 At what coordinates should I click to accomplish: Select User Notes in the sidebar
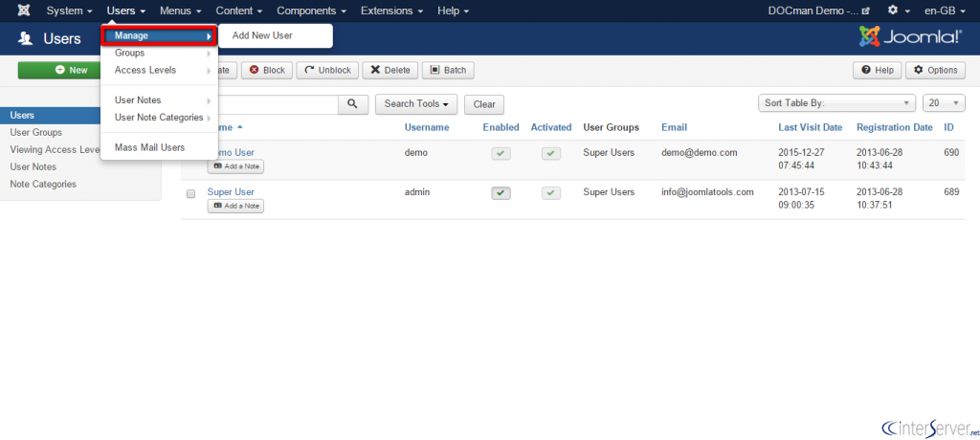click(33, 166)
